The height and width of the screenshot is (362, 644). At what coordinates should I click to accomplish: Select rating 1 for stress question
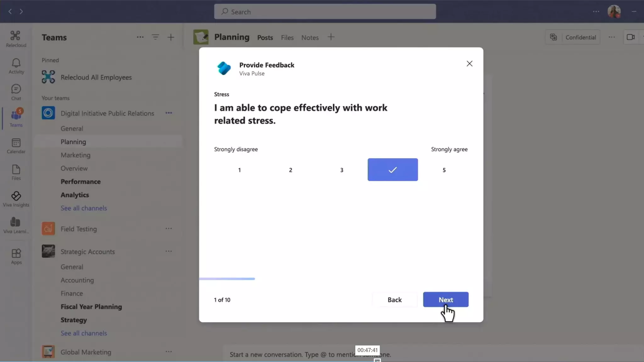239,170
